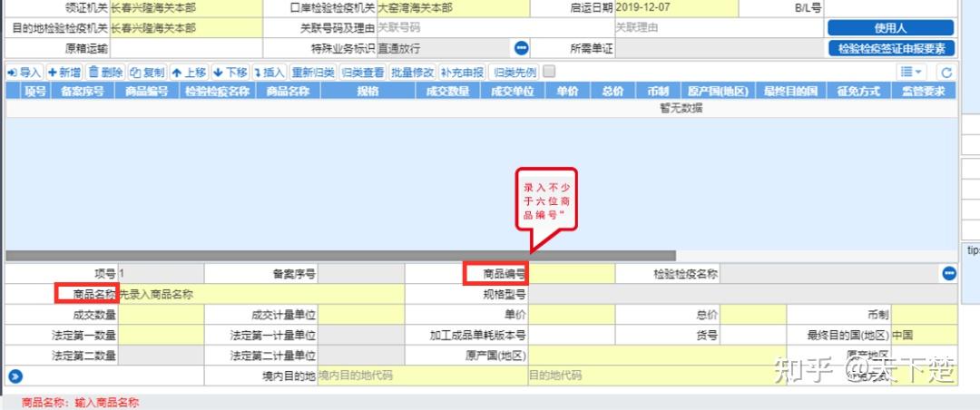
Task: Click the 复制 copy icon button
Action: (148, 73)
